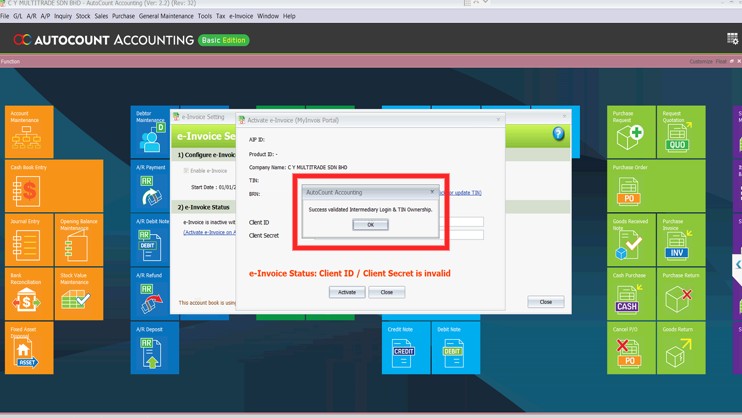This screenshot has width=742, height=418.
Task: Click OK in the AutoCount Accounting message
Action: tap(370, 225)
